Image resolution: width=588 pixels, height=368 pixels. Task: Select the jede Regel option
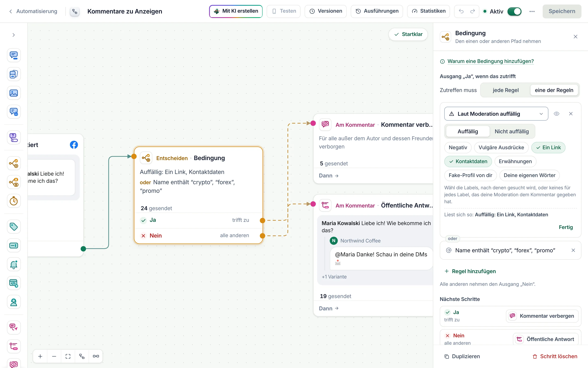pos(506,90)
